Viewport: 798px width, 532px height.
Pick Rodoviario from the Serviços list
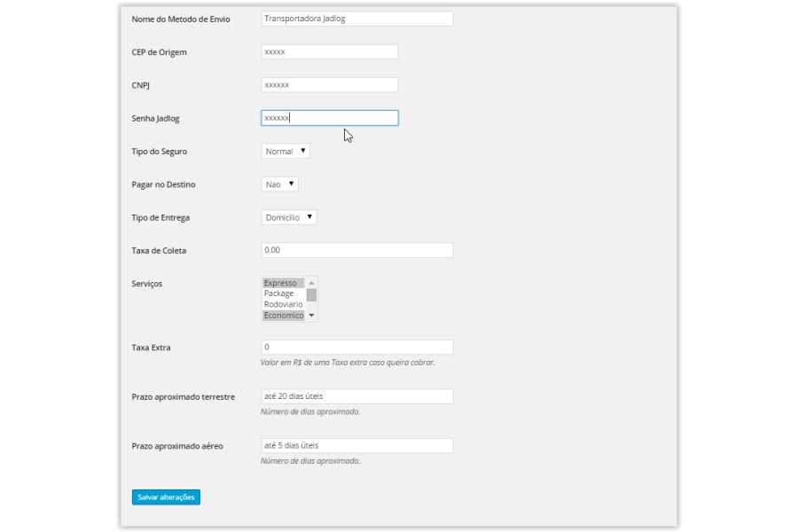tap(283, 304)
